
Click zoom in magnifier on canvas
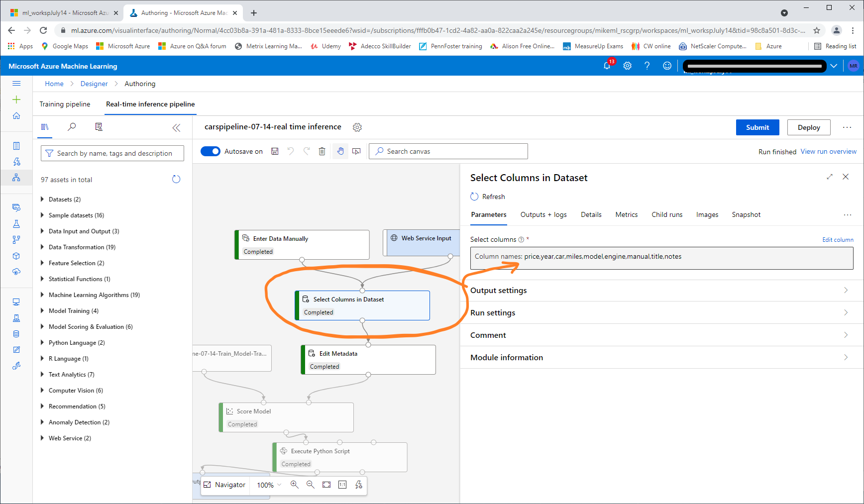click(x=295, y=485)
